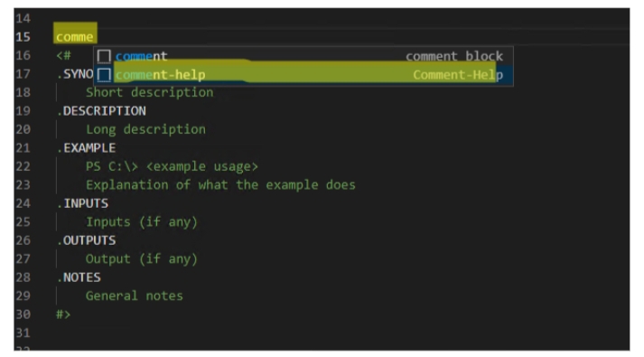Click the closing '#>' comment marker

coord(63,315)
